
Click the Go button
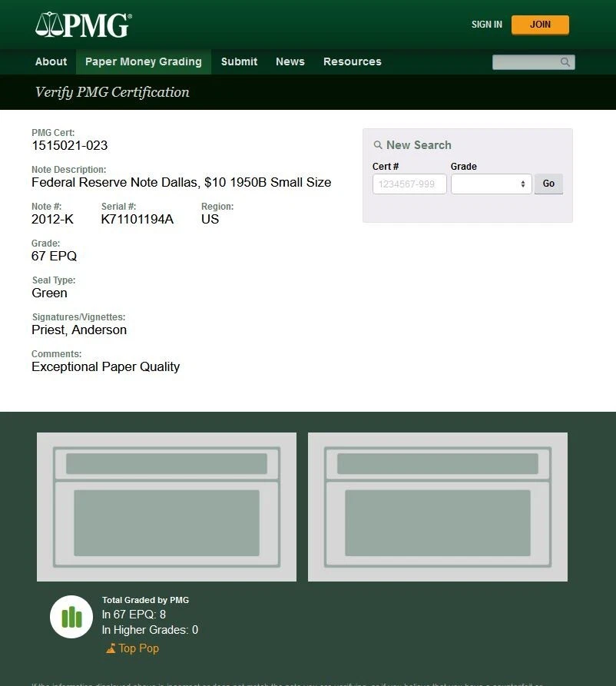click(x=548, y=184)
